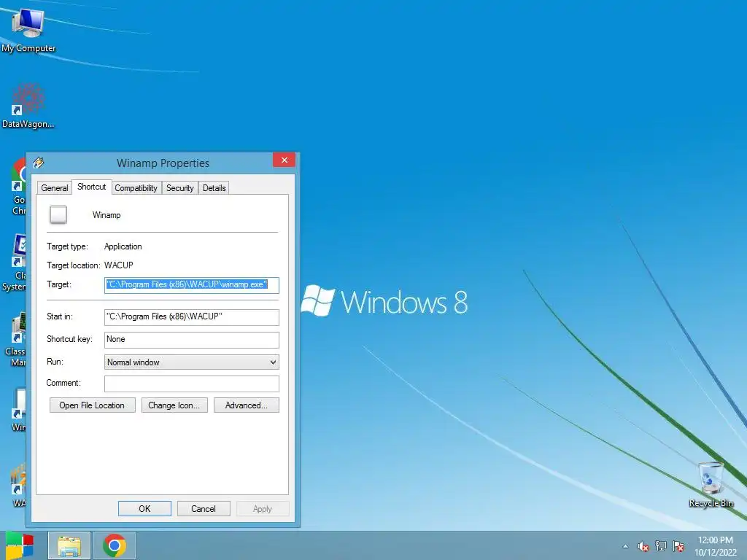This screenshot has height=560, width=747.
Task: Open the network tray icon
Action: coord(661,546)
